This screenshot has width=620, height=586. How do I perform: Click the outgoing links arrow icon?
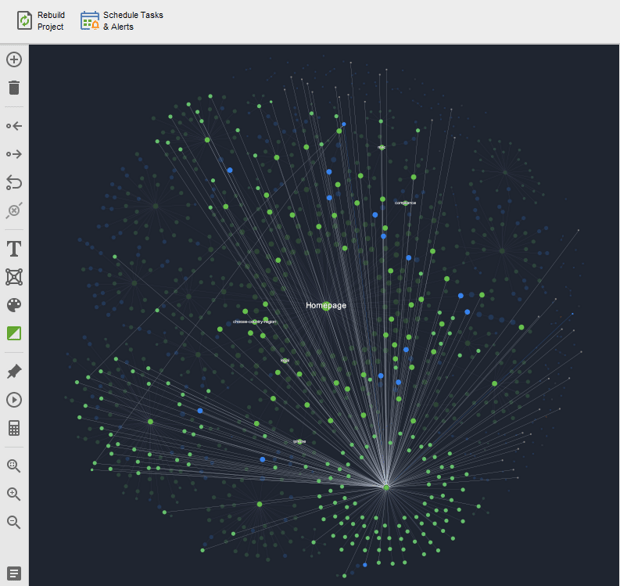[x=14, y=154]
